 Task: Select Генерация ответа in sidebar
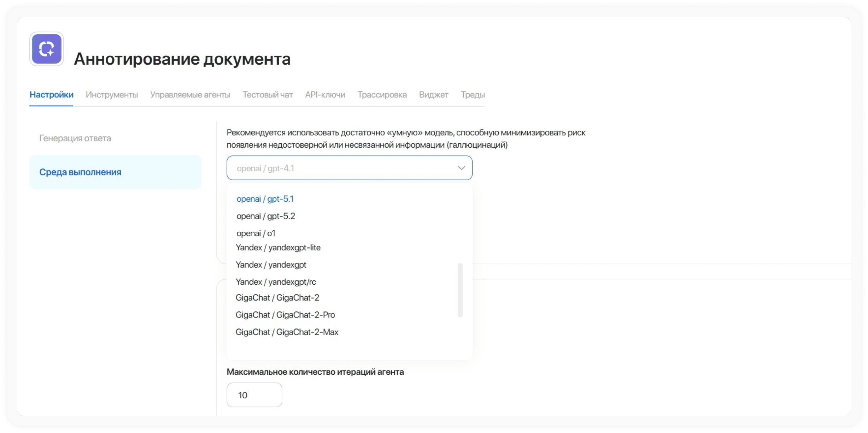coord(75,138)
